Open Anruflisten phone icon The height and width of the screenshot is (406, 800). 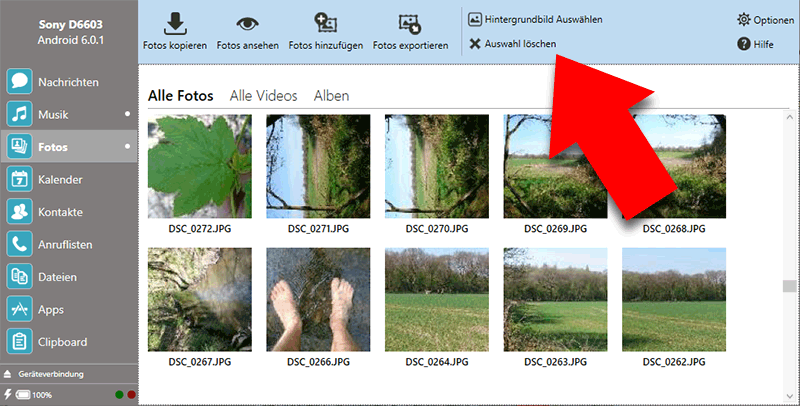(x=18, y=244)
